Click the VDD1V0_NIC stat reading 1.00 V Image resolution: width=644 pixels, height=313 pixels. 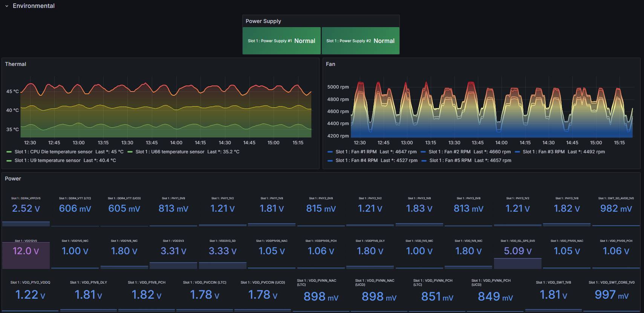(x=75, y=251)
